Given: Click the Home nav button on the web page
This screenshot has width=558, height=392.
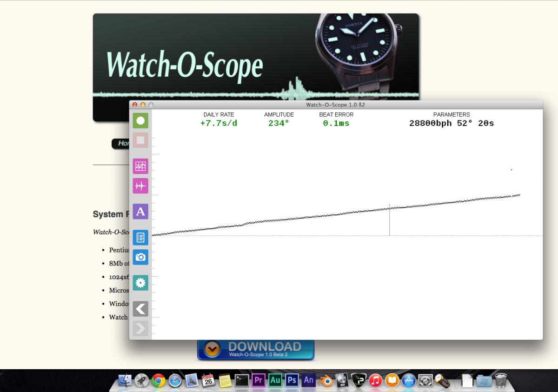Looking at the screenshot, I should 120,144.
